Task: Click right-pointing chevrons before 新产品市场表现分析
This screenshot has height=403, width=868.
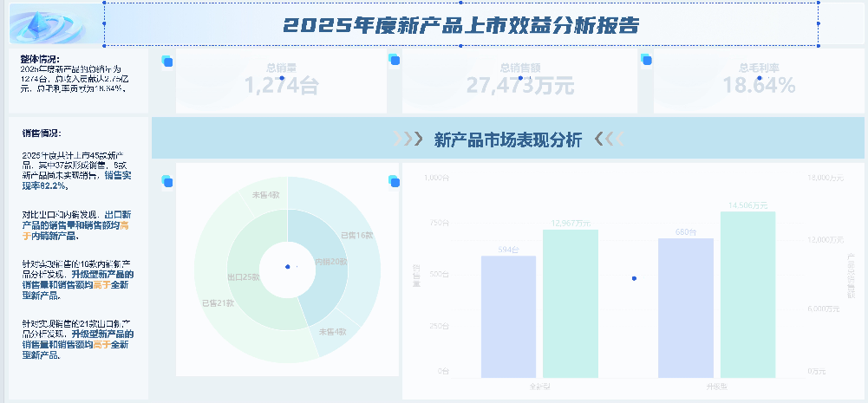Action: click(408, 140)
